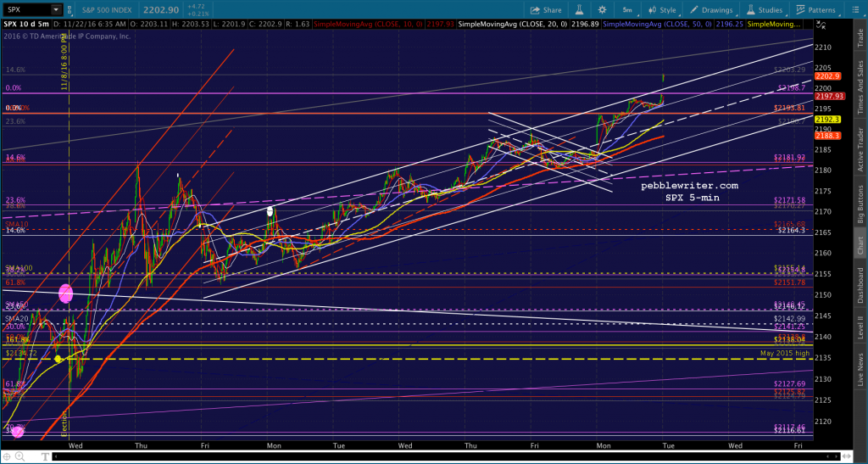Open the Active Trader sidebar tab
Screen dimensions: 868x464
click(x=861, y=149)
